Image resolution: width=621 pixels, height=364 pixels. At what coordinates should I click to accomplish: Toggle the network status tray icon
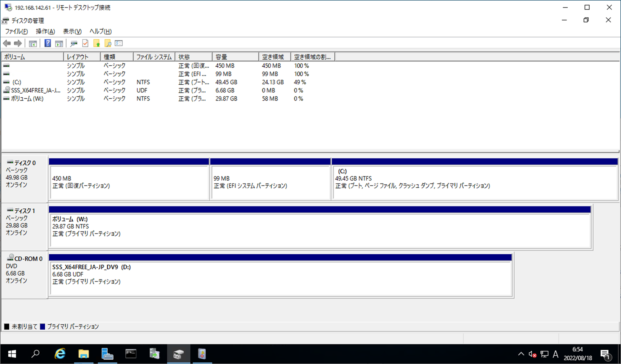point(544,354)
